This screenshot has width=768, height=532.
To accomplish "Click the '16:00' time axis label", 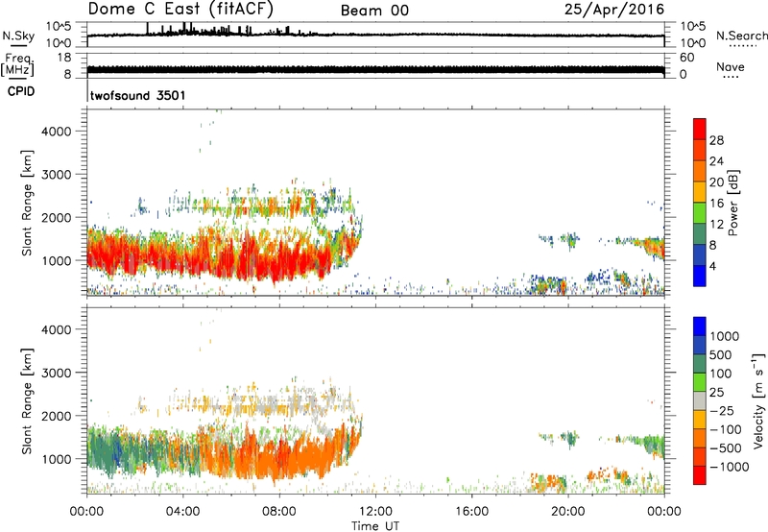I will click(471, 512).
